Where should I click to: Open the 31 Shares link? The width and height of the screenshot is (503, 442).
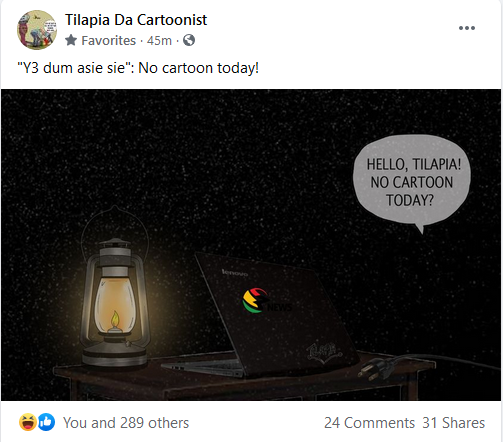[x=453, y=423]
